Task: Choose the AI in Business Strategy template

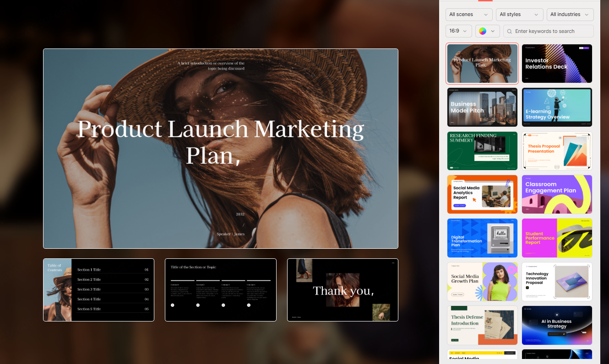Action: 557,325
